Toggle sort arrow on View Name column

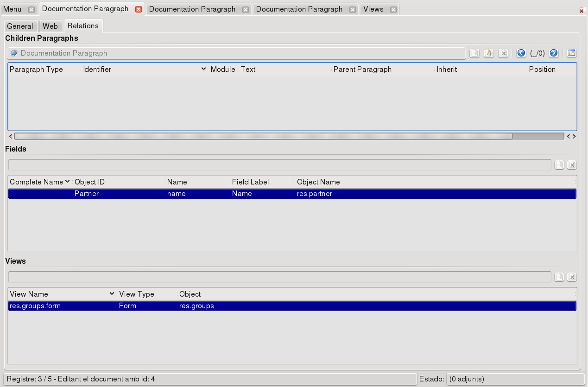(x=112, y=294)
